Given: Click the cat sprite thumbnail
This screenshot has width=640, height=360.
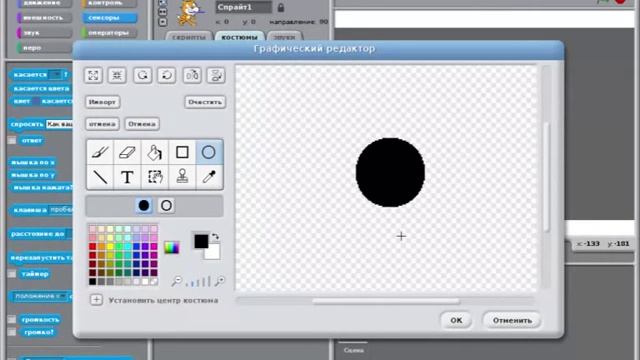Looking at the screenshot, I should pyautogui.click(x=190, y=13).
